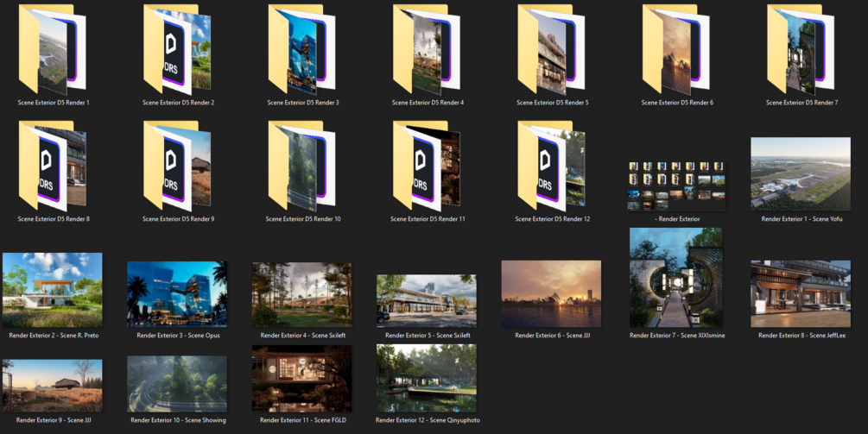Select Render Exterior 7 Scene XIXIsmine thumbnail
The image size is (868, 434).
[676, 278]
